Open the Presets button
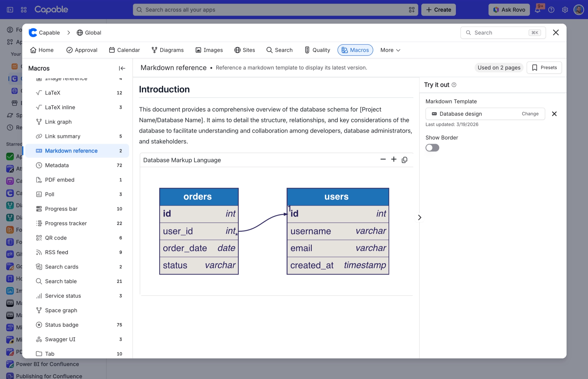588x379 pixels. 544,68
